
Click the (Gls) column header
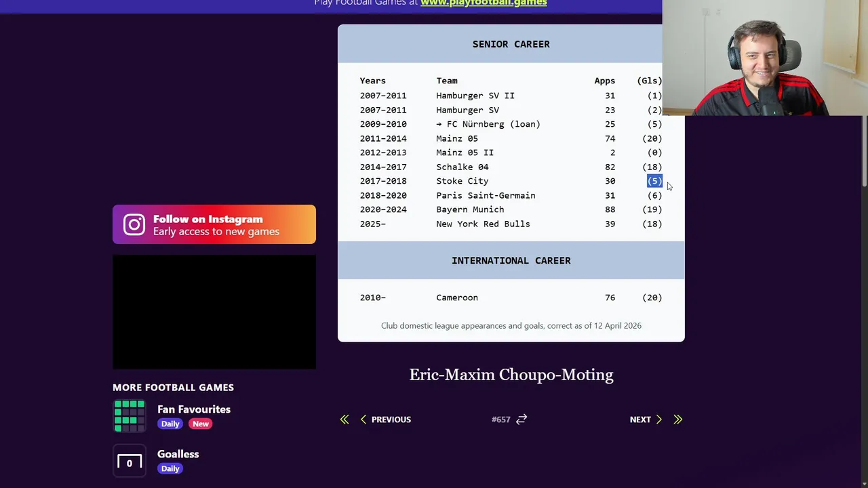pyautogui.click(x=650, y=81)
